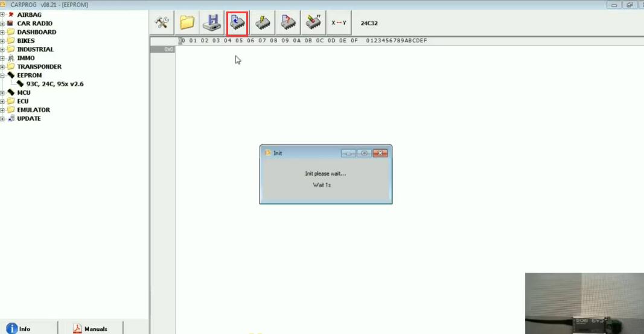Click the INDUSTRIAL folder icon
The width and height of the screenshot is (644, 334).
pos(11,50)
